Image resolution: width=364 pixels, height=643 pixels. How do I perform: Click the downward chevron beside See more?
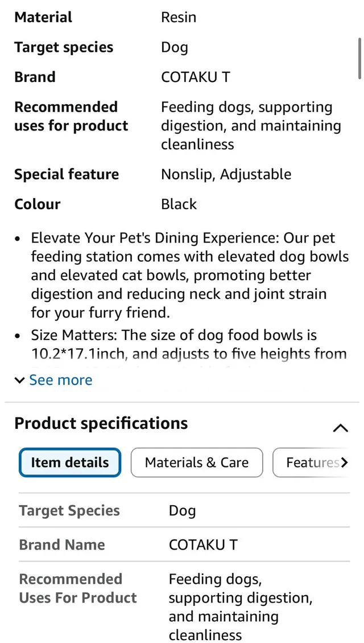19,380
